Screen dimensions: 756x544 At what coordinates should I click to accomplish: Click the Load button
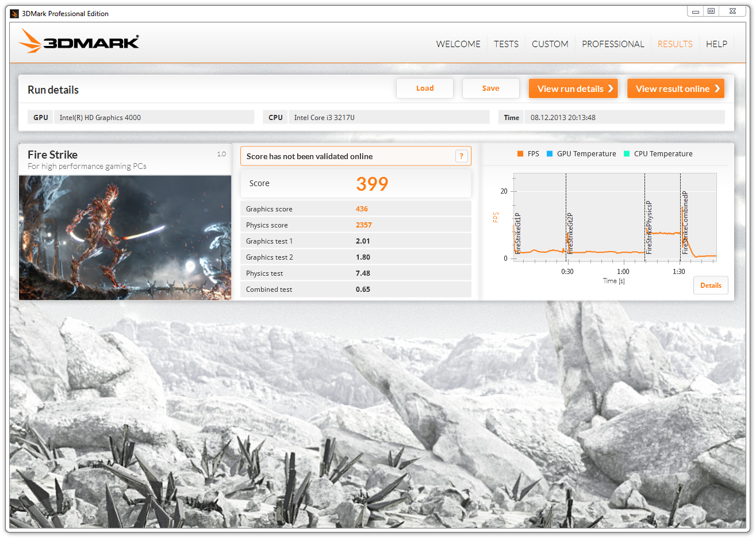tap(425, 88)
